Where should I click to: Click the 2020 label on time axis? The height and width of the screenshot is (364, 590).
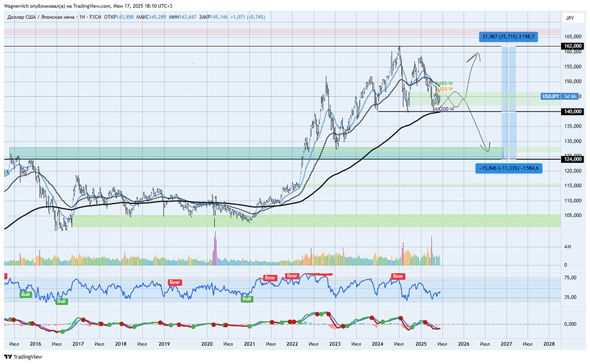[207, 343]
